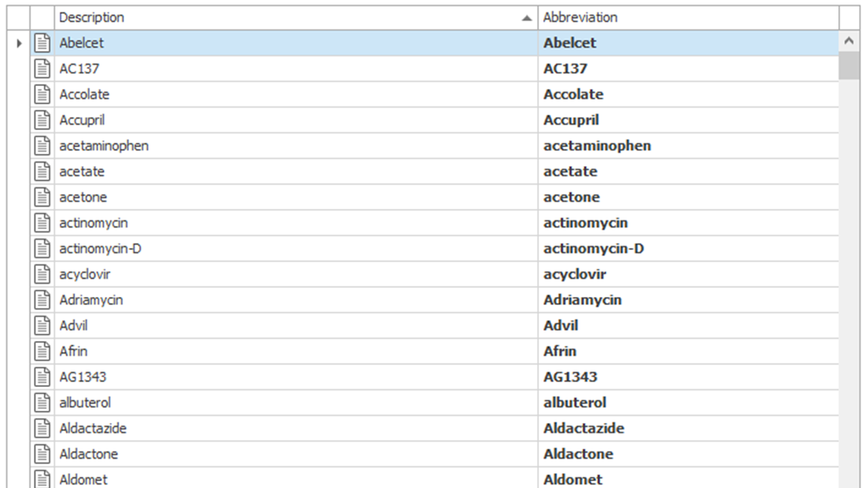Click the Afrin description cell
Screen dimensions: 868x488
[296, 351]
